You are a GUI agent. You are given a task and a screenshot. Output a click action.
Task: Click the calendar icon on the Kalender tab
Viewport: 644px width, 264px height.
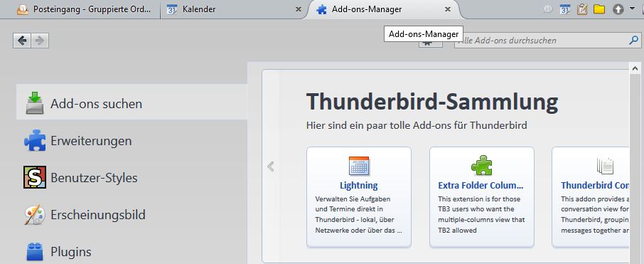[x=172, y=9]
